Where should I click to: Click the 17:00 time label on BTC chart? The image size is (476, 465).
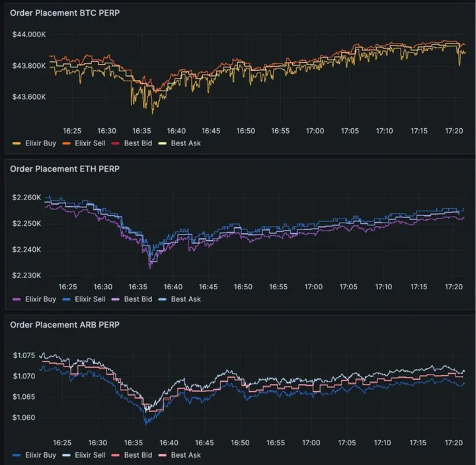click(315, 131)
